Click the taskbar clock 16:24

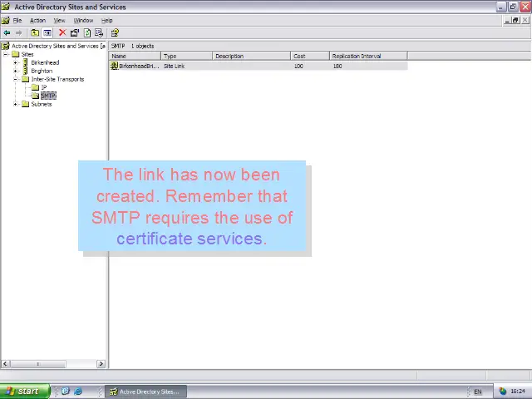[x=518, y=392]
